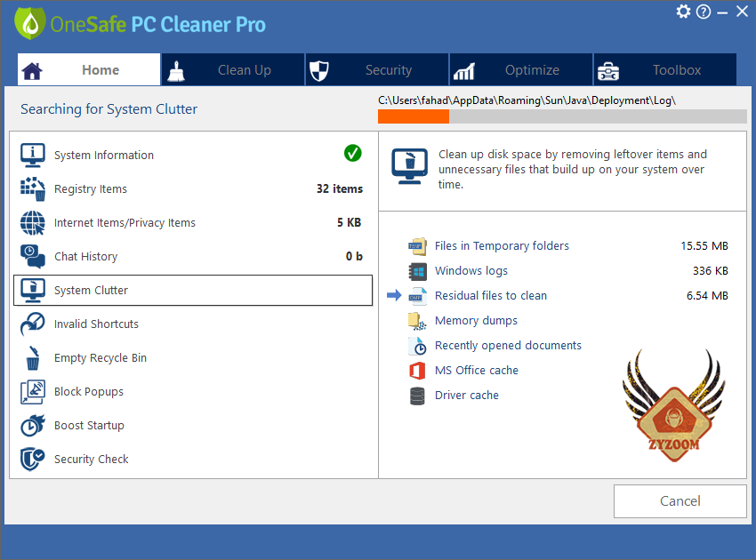Viewport: 756px width, 560px height.
Task: Click the Block Popups icon
Action: [33, 391]
